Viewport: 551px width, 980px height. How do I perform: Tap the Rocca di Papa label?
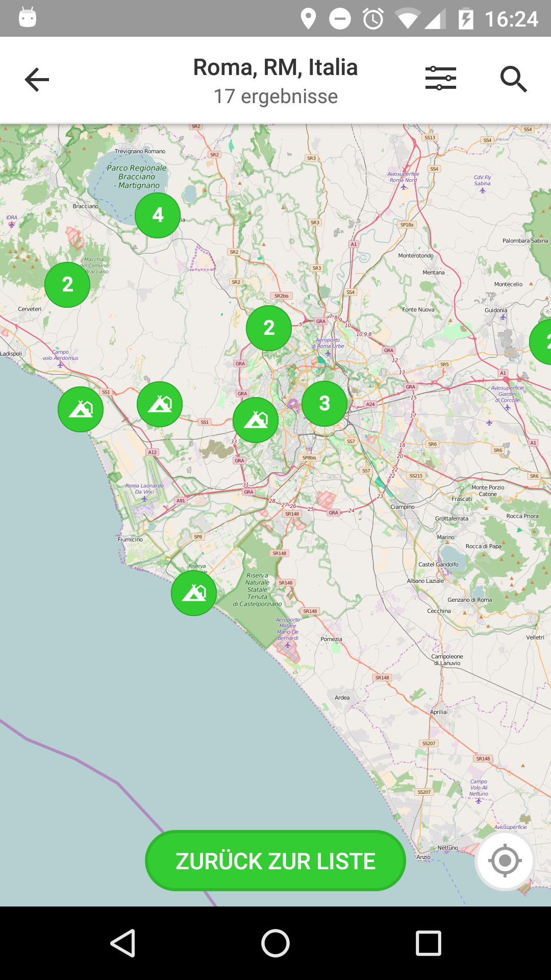(484, 546)
